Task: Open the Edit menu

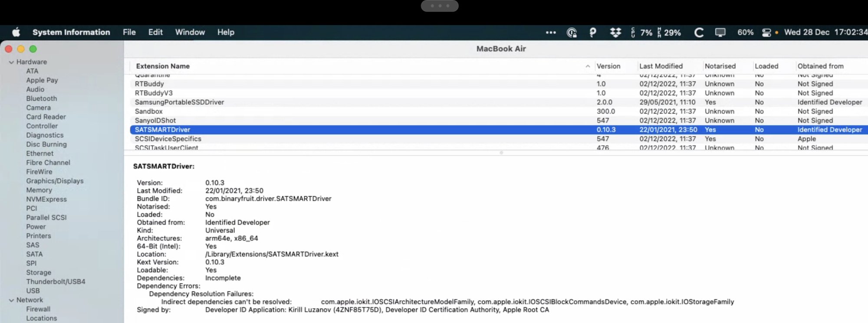Action: pyautogui.click(x=155, y=32)
